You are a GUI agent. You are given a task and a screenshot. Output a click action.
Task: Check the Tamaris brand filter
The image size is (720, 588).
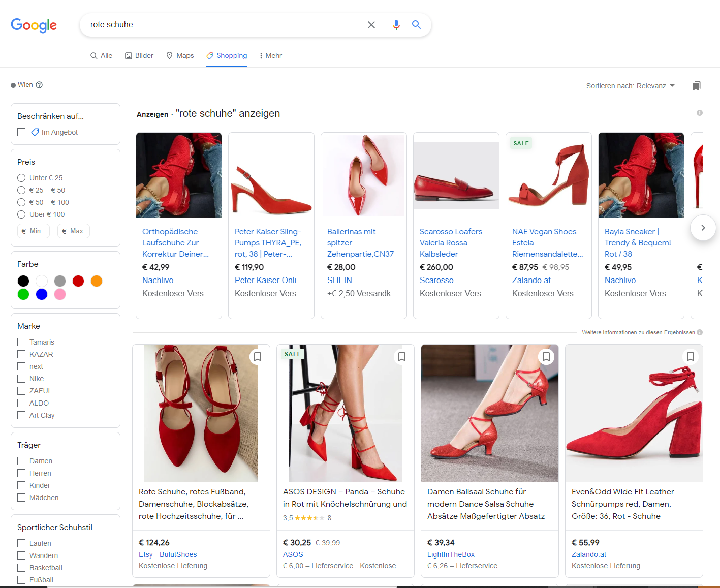pyautogui.click(x=21, y=342)
